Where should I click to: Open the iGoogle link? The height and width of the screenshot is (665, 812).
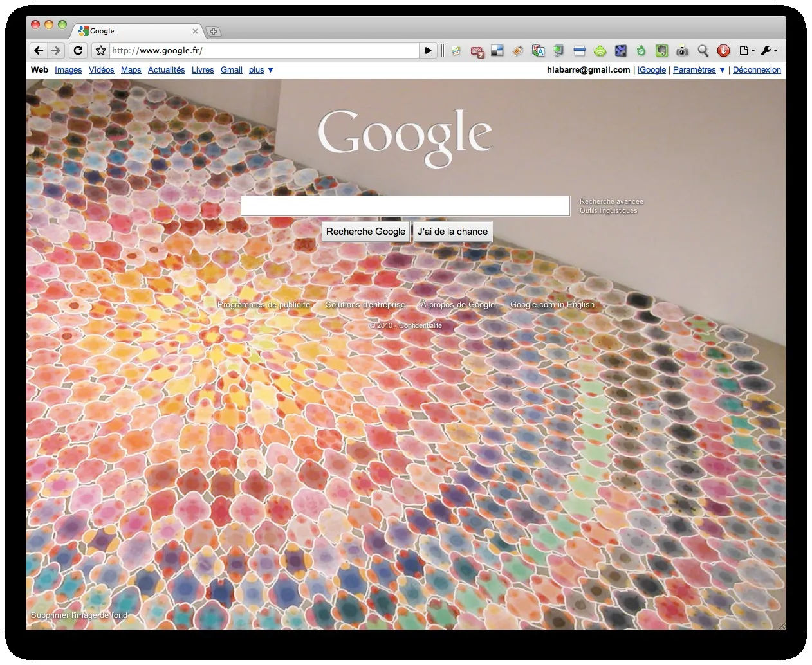[x=652, y=70]
